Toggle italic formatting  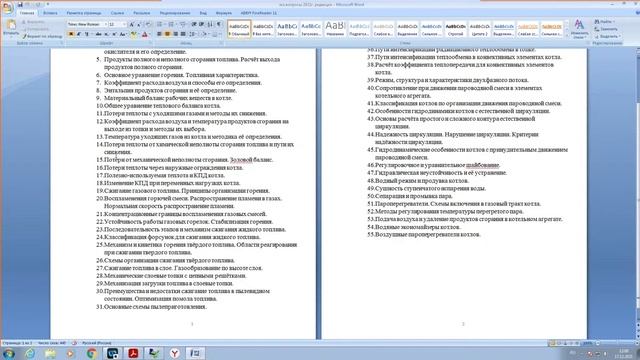click(x=78, y=34)
